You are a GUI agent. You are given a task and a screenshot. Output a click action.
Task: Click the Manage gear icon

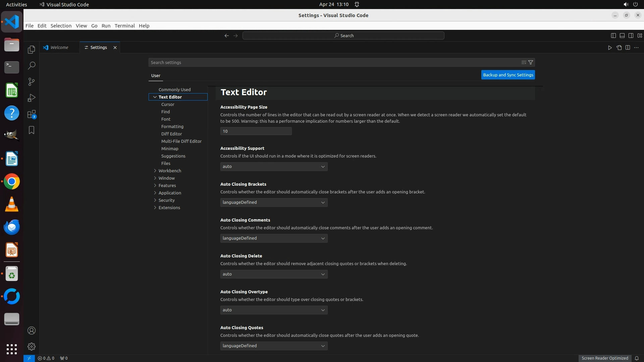[32, 347]
